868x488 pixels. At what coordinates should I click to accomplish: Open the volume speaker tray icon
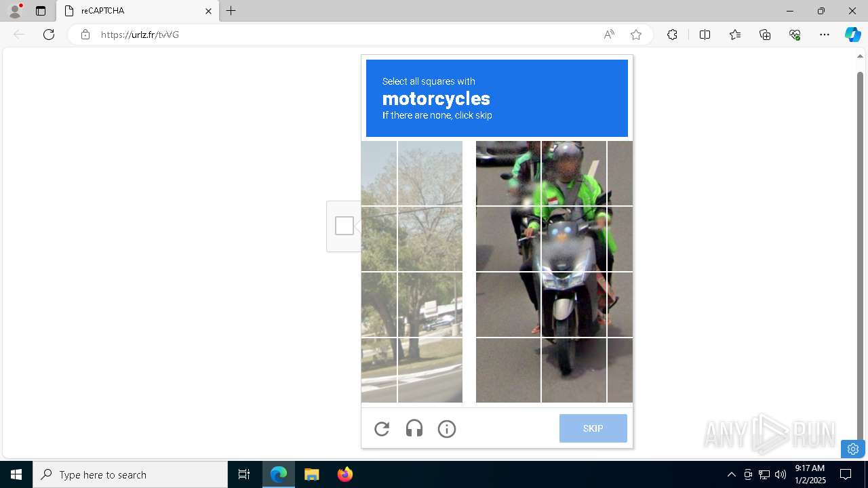781,474
